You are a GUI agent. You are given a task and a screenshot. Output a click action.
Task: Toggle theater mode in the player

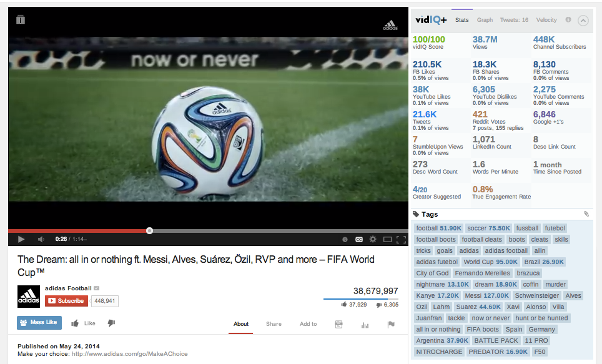pyautogui.click(x=387, y=239)
